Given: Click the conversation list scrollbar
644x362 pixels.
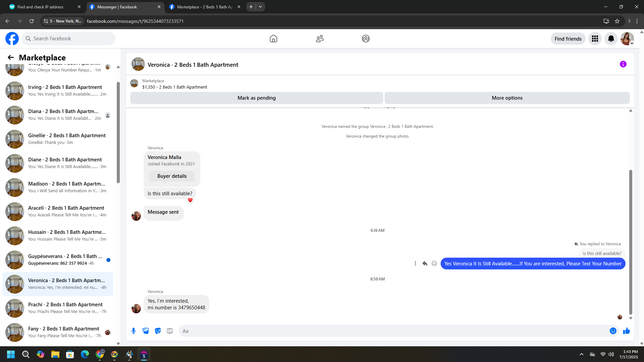Looking at the screenshot, I should [118, 133].
